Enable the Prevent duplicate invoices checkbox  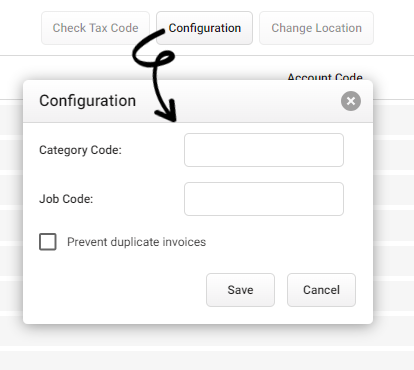48,242
